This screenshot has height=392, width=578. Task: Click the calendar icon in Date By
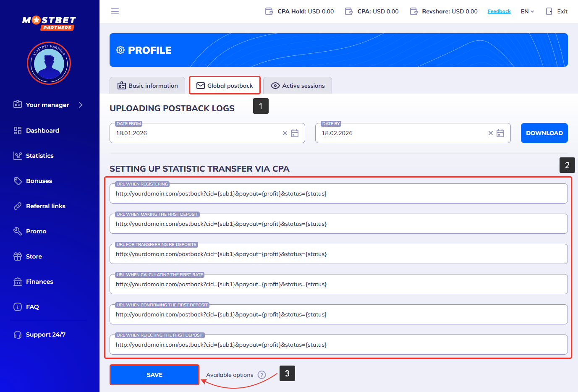500,133
